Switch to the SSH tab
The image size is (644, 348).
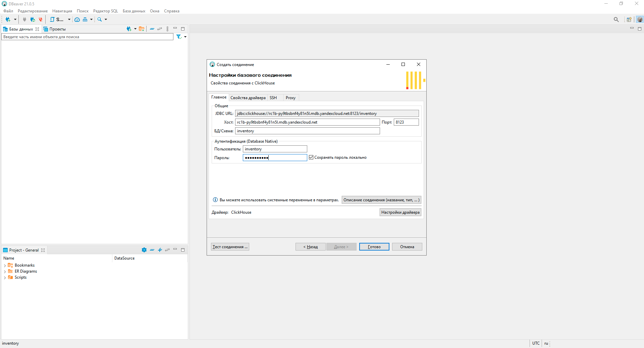point(273,98)
